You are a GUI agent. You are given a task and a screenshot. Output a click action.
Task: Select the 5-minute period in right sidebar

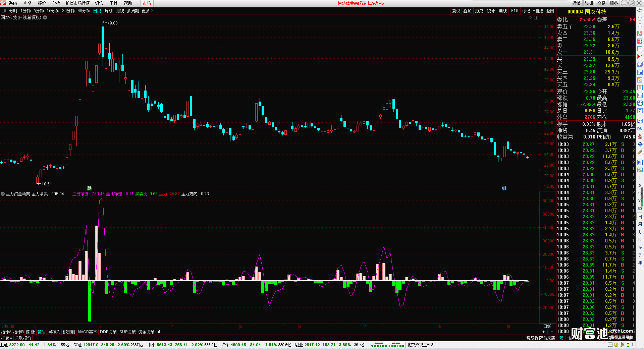(640, 185)
